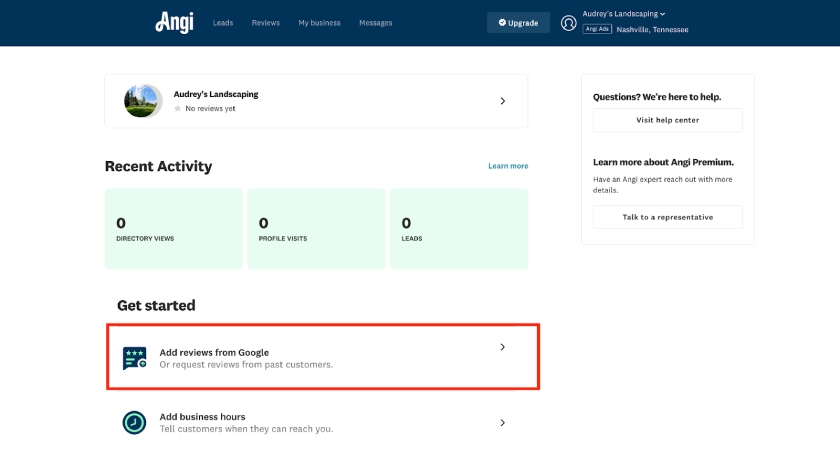This screenshot has height=457, width=840.
Task: Open the Leads stat card
Action: coord(459,228)
